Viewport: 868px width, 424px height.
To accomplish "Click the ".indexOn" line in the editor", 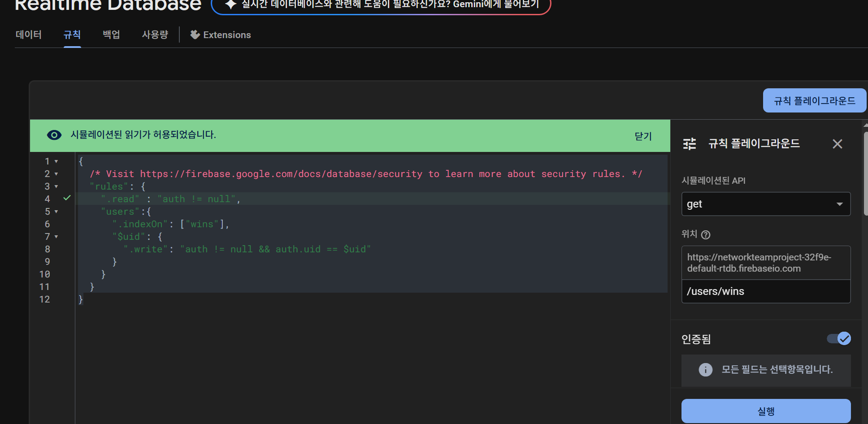I will tap(171, 224).
